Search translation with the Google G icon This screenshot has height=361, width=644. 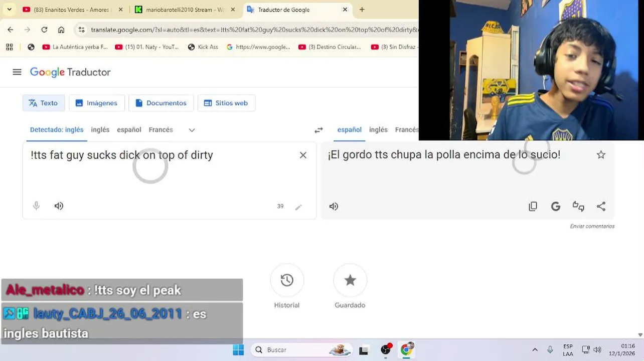coord(556,207)
